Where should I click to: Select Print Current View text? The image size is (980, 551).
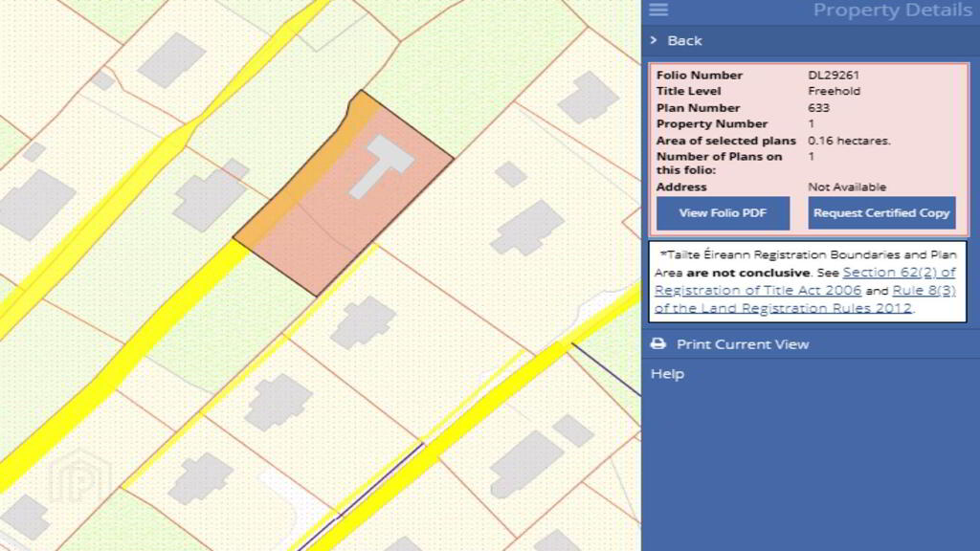point(743,344)
